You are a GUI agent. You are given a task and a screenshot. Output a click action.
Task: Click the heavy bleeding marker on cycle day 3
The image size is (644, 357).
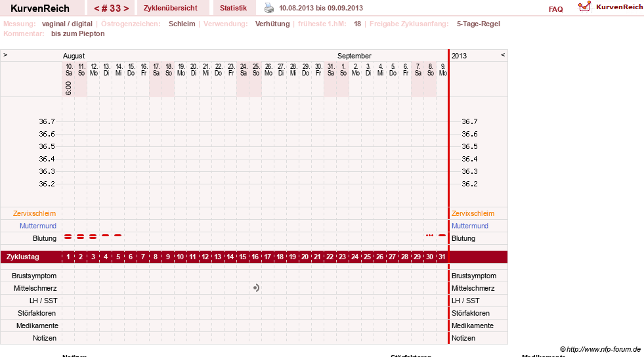(x=93, y=237)
